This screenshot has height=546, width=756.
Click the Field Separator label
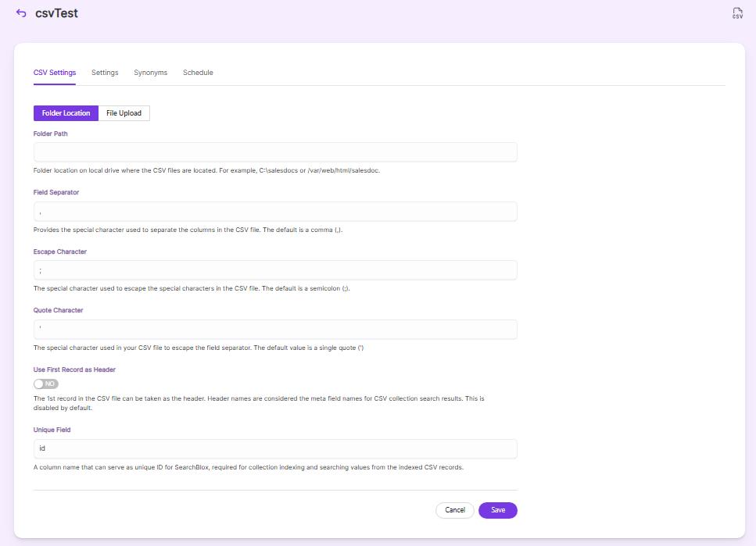pyautogui.click(x=56, y=192)
